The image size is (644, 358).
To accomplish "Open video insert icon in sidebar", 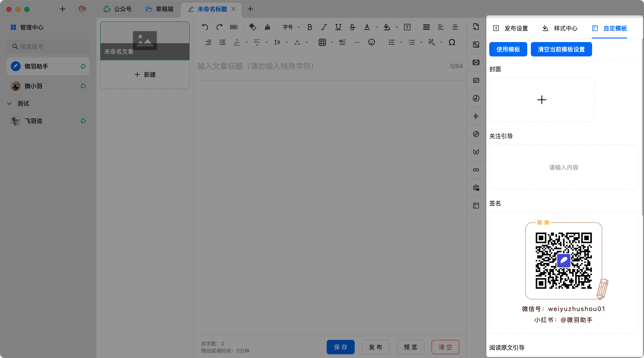I will click(x=476, y=62).
